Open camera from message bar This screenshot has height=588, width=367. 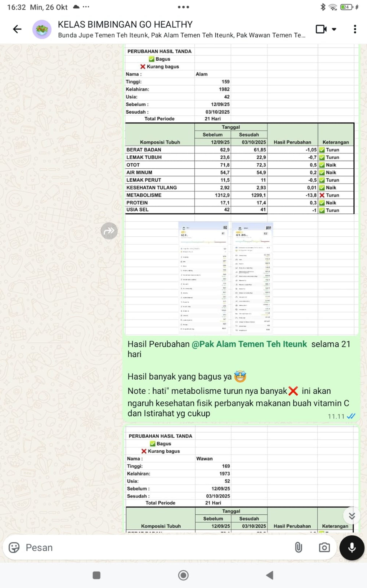pos(324,548)
